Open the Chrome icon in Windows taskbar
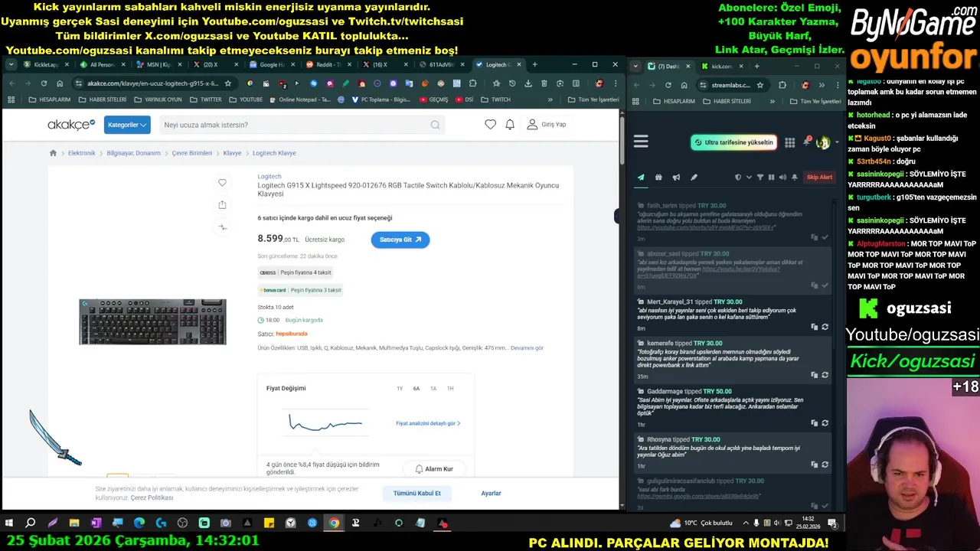The image size is (980, 551). coord(334,523)
